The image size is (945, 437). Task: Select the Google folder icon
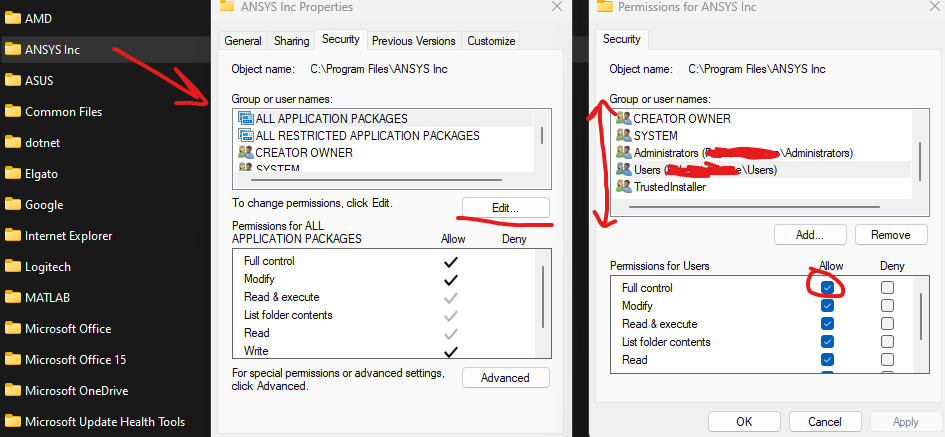click(12, 204)
